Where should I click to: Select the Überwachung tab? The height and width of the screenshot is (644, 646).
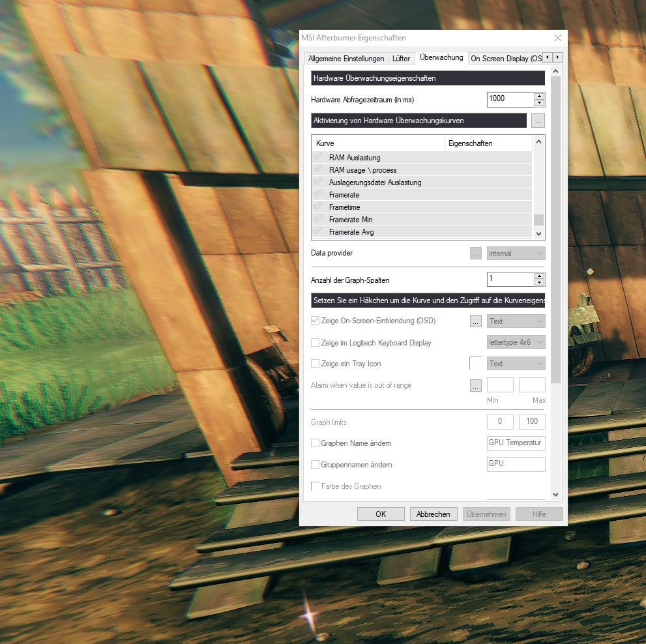[441, 57]
